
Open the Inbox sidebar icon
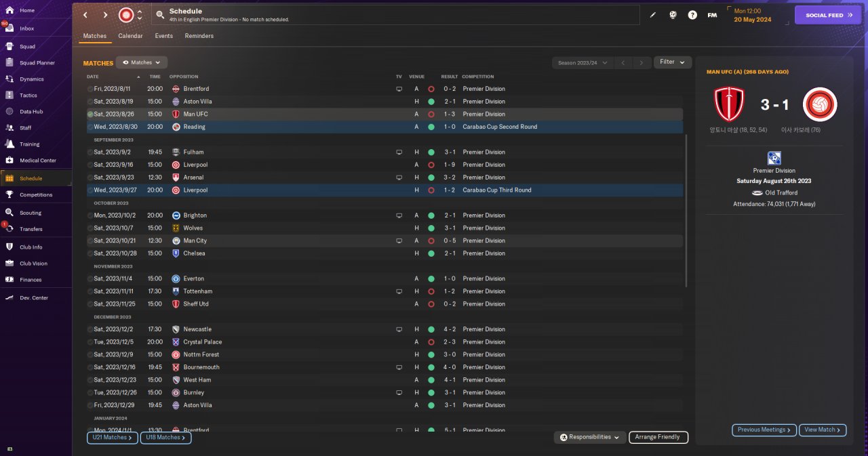pyautogui.click(x=9, y=28)
